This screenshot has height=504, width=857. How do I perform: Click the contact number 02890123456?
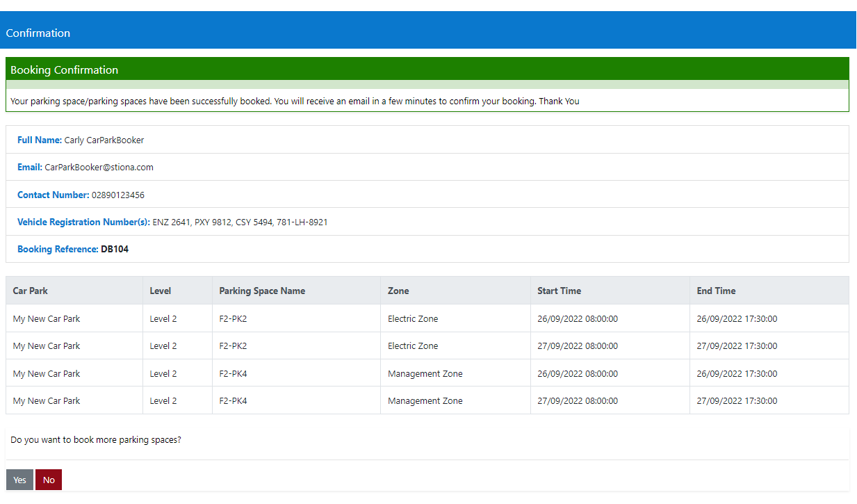[x=118, y=195]
